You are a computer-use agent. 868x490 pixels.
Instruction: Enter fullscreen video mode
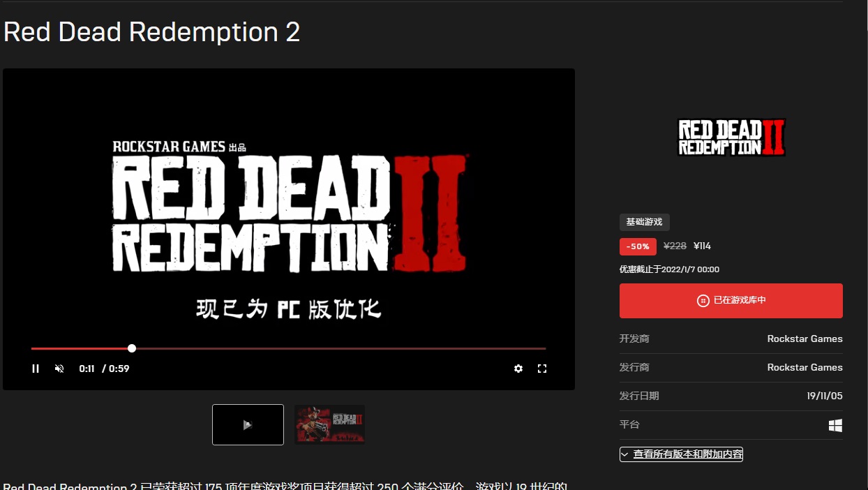(542, 369)
